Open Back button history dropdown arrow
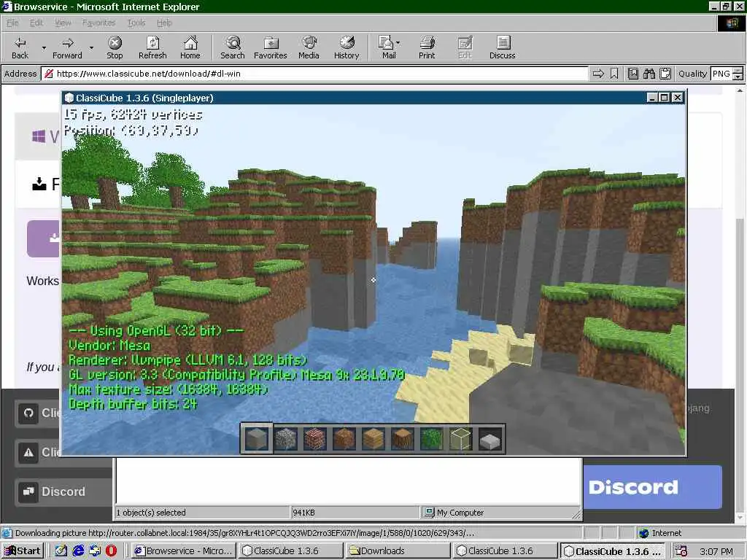 tap(44, 48)
